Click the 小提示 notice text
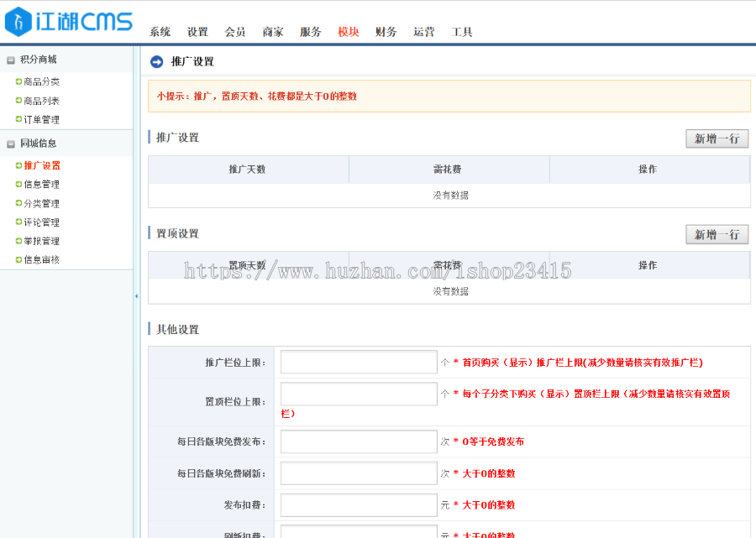Viewport: 756px width, 538px height. click(256, 97)
